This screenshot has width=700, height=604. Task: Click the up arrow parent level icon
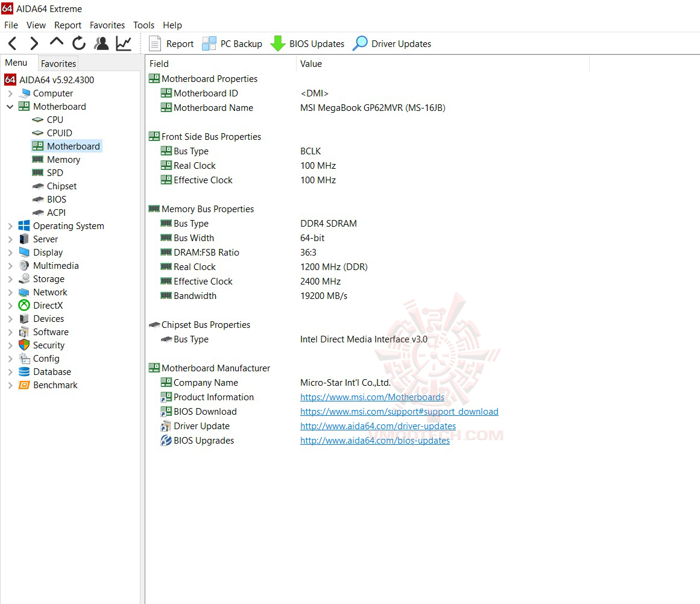(x=56, y=42)
